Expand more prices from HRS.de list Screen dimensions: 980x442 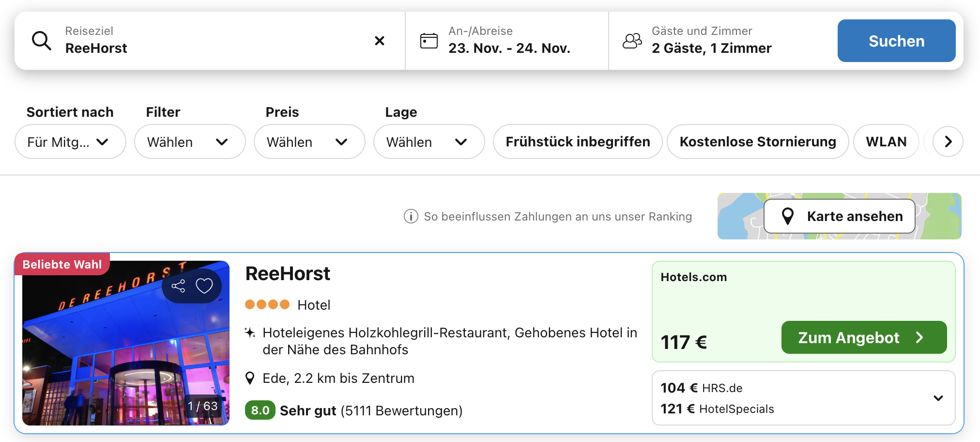(x=938, y=398)
